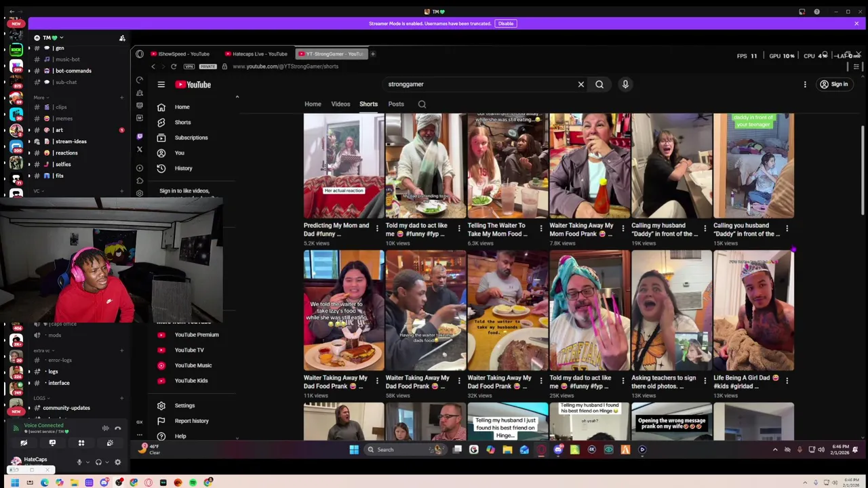Disconnect from Discord voice channel
868x488 pixels.
click(x=117, y=428)
